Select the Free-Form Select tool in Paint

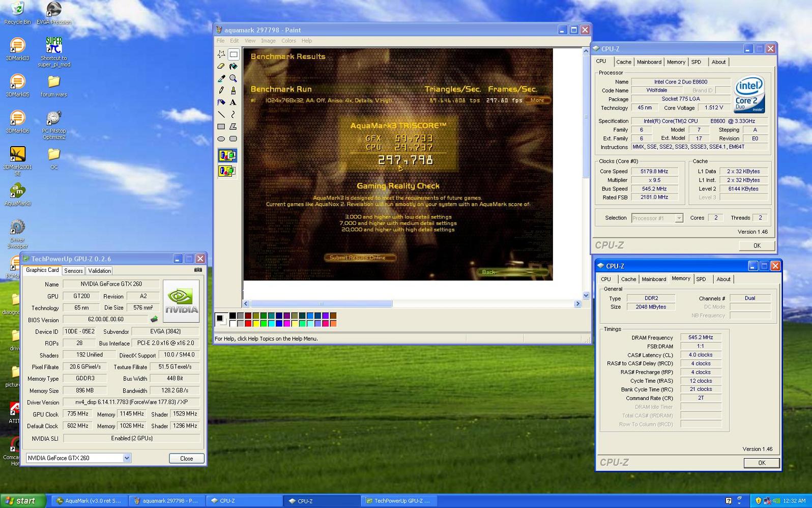click(x=221, y=54)
